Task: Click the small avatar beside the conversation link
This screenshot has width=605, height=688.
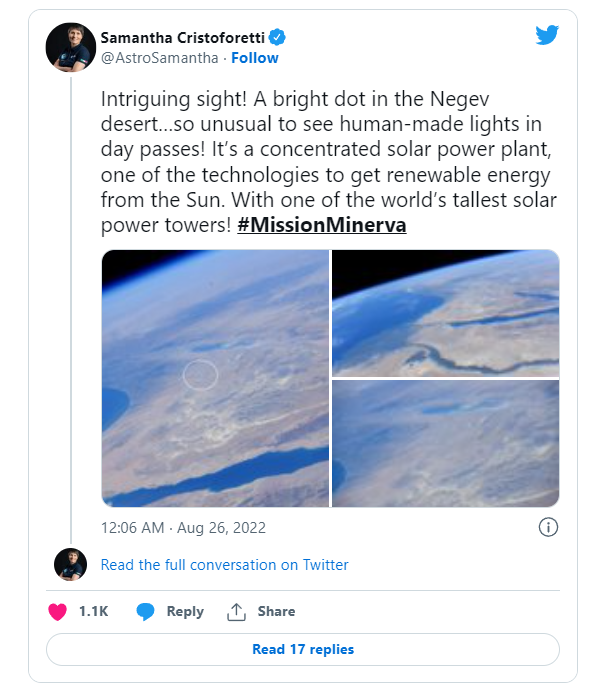Action: pos(70,565)
